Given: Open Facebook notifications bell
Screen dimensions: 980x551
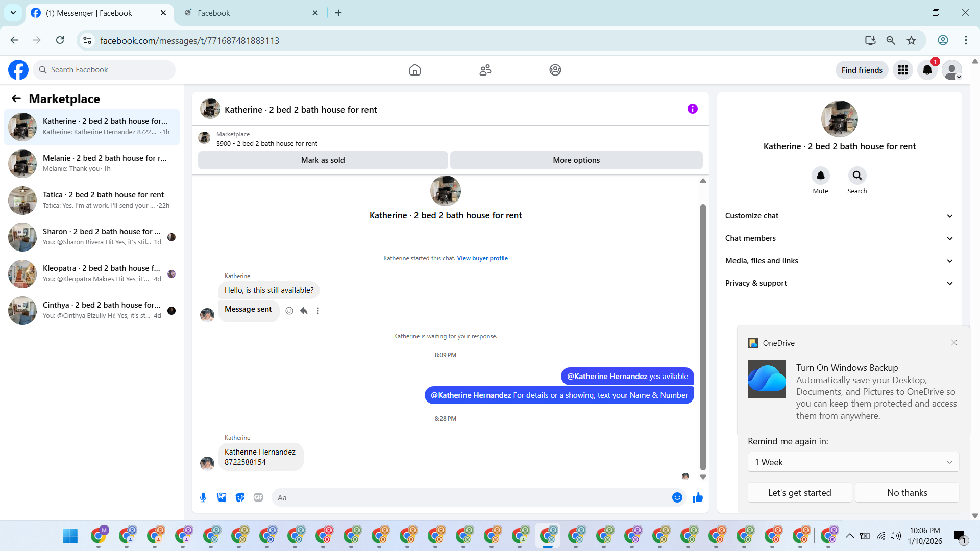Looking at the screenshot, I should coord(927,70).
